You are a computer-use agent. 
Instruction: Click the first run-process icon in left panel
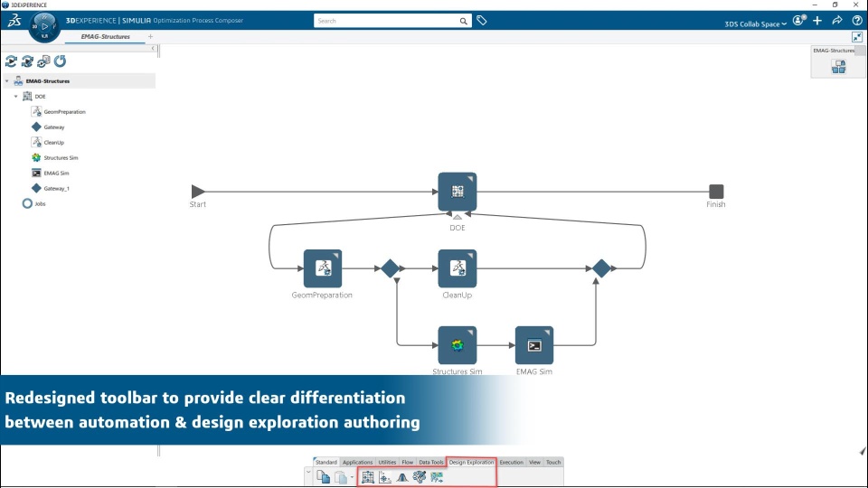(x=11, y=61)
